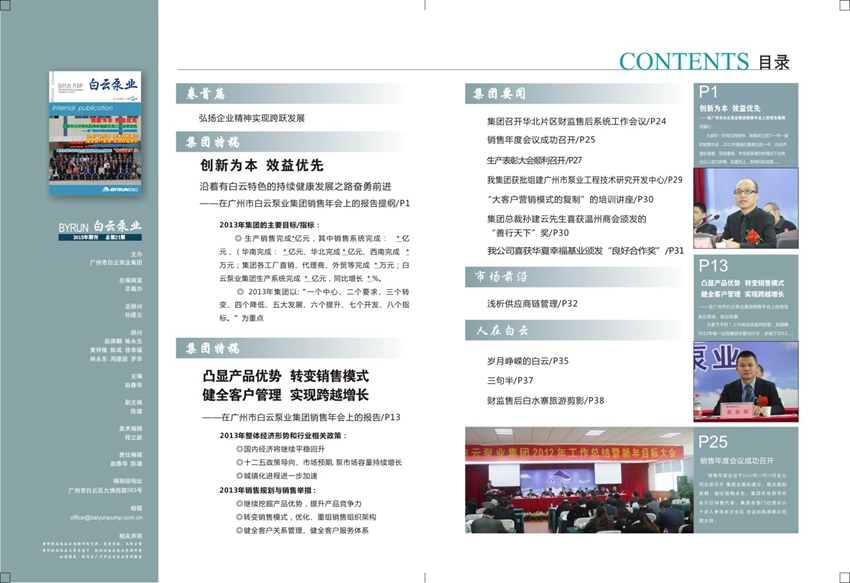Viewport: 850px width, 583px height.
Task: Select the 集团要闻 section header
Action: click(x=500, y=94)
